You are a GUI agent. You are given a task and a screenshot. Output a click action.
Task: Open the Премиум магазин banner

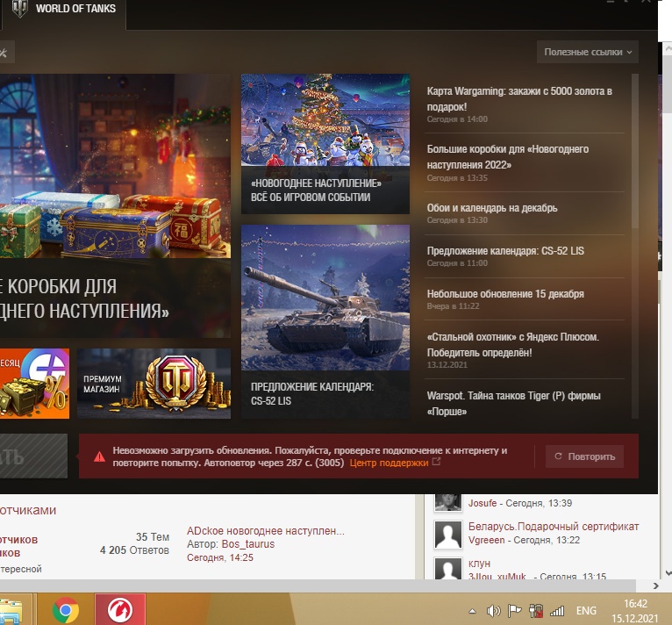click(154, 384)
